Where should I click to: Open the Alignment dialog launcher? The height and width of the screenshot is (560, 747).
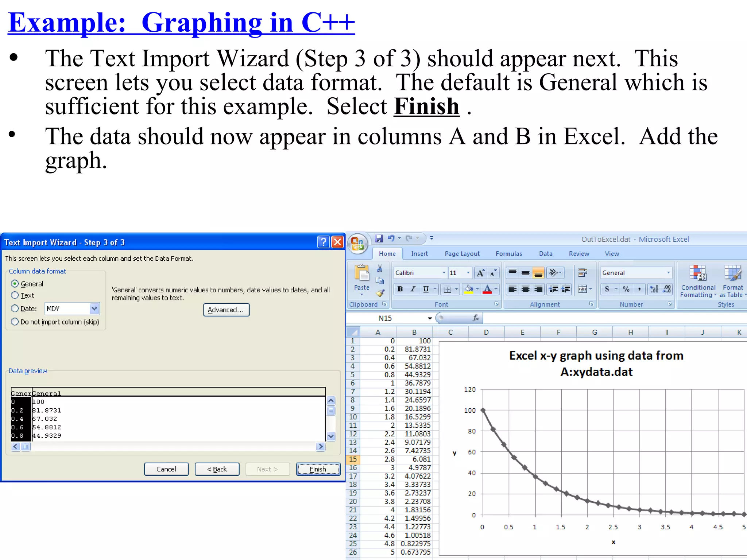[591, 304]
